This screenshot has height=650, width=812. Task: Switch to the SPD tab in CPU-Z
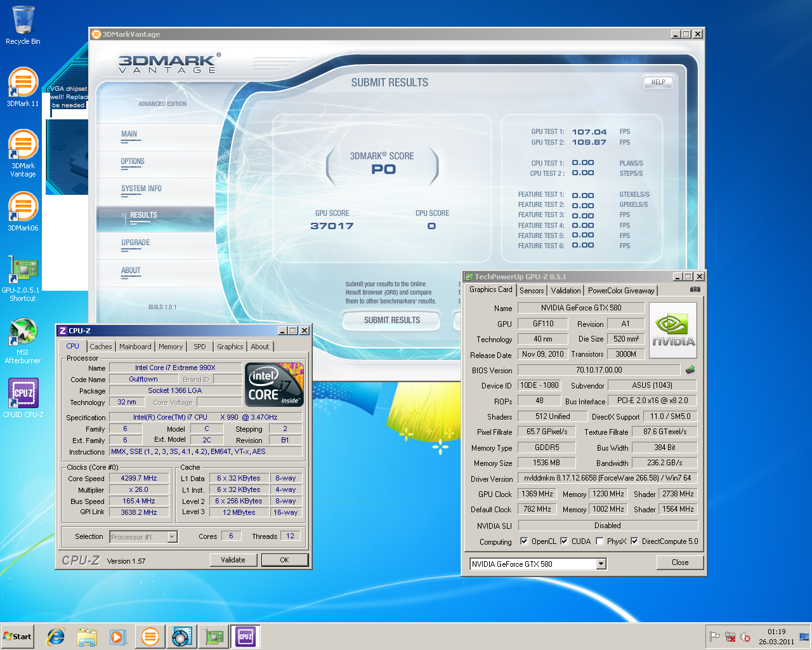click(x=200, y=347)
